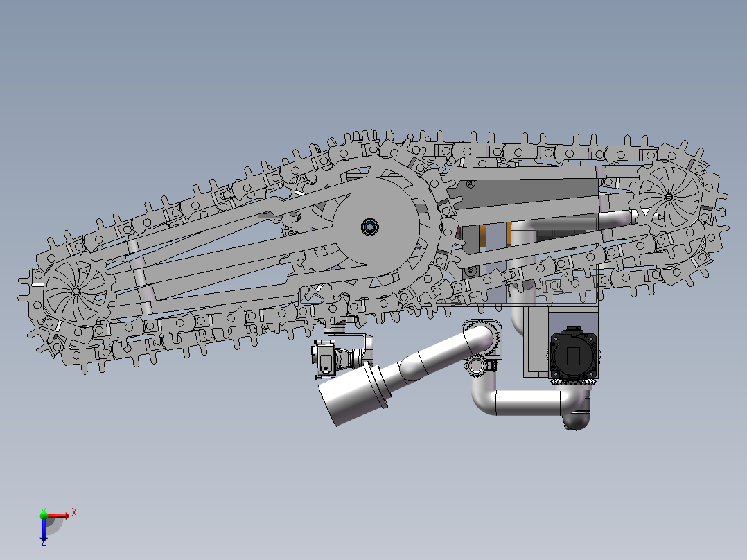The image size is (747, 560).
Task: Select the center hub bolt of the large sprocket
Action: (369, 227)
